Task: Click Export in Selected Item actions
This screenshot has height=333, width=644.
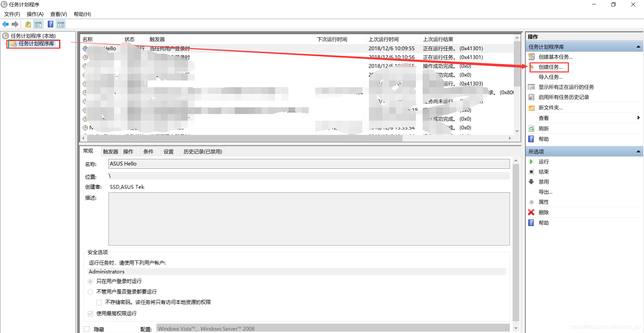Action: tap(545, 192)
